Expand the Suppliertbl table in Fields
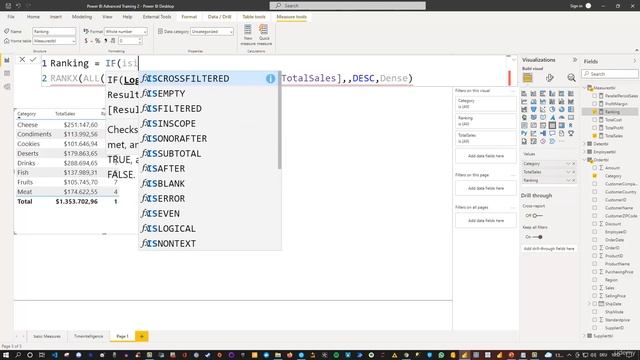The width and height of the screenshot is (640, 360). 585,336
